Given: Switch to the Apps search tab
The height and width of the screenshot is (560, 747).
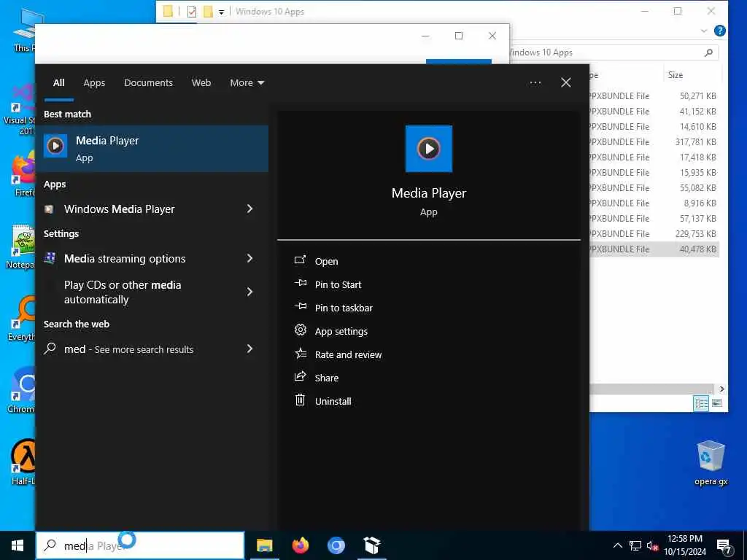Looking at the screenshot, I should click(94, 83).
